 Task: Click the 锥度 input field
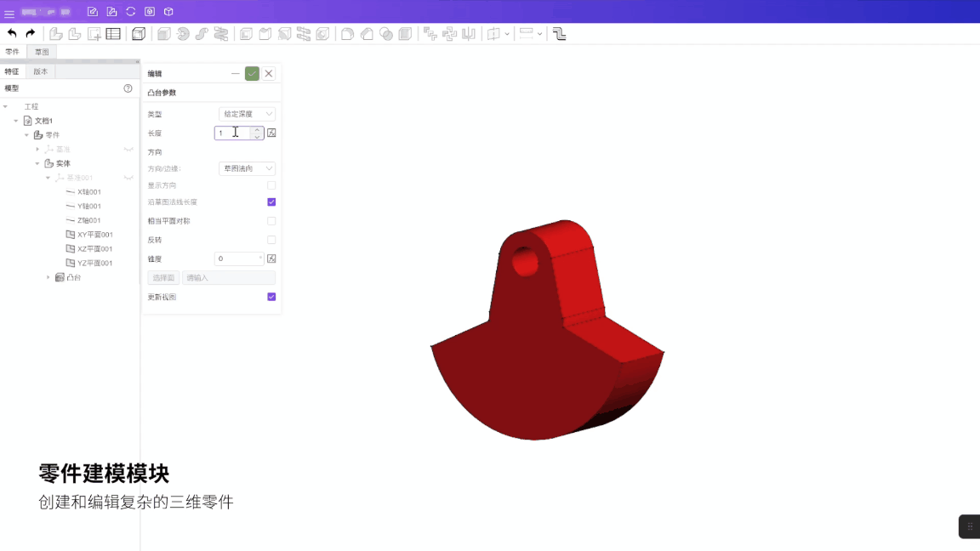[x=238, y=258]
